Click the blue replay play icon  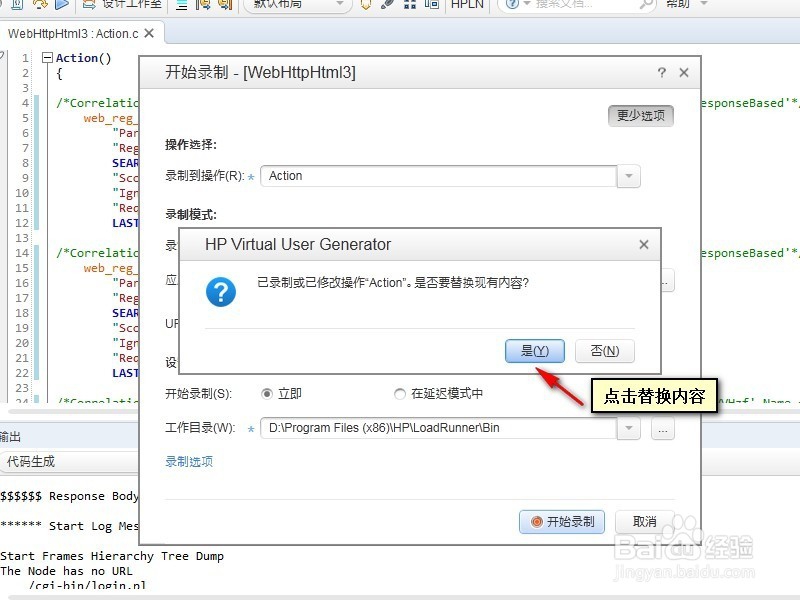[x=62, y=4]
